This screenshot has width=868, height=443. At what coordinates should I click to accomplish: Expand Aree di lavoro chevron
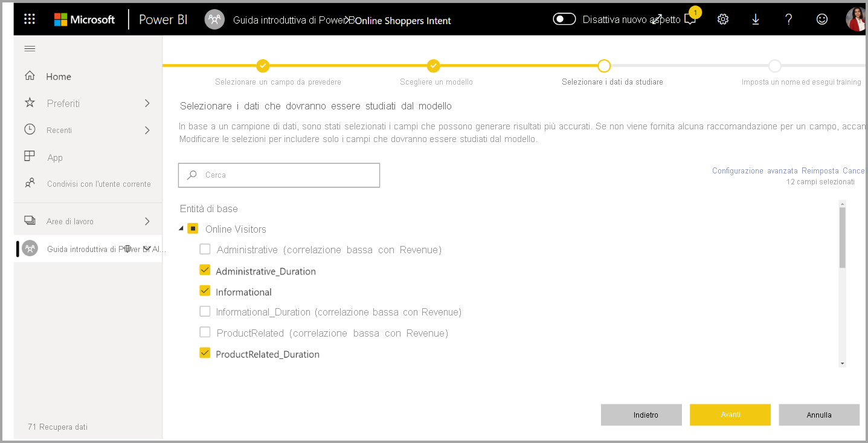point(147,221)
